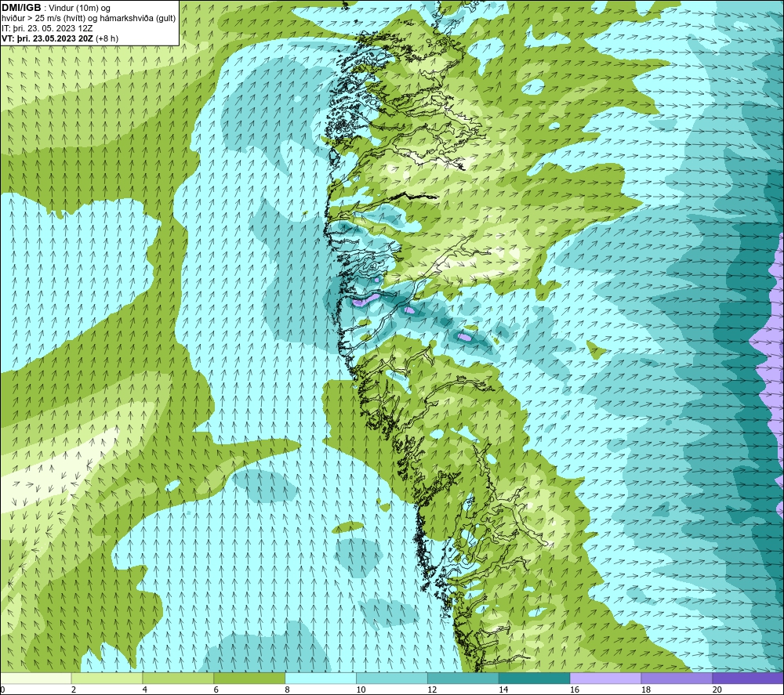
Task: Click the 16–18 m/s light purple swatch
Action: coord(605,678)
